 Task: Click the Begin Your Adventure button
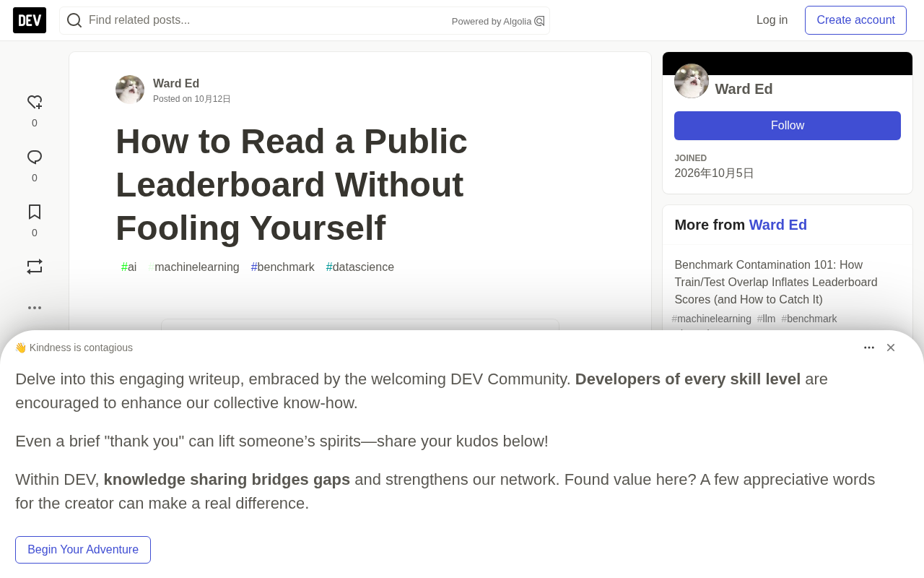coord(83,550)
